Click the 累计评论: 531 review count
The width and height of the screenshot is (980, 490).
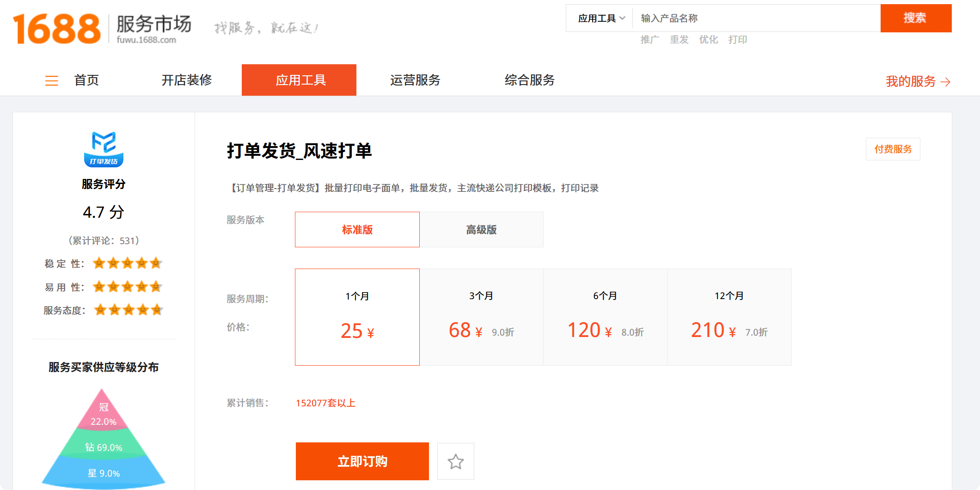104,240
